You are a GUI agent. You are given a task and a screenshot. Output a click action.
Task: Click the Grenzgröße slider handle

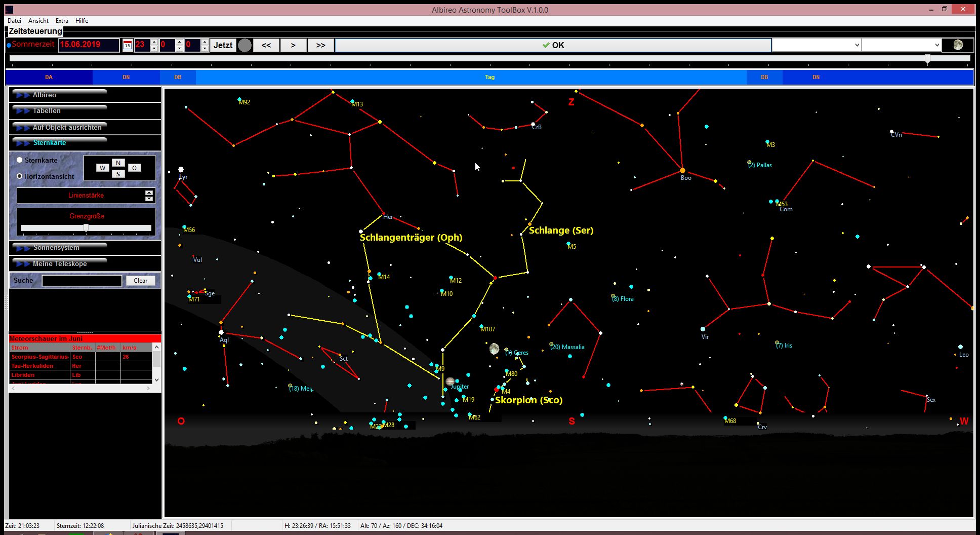pos(86,228)
